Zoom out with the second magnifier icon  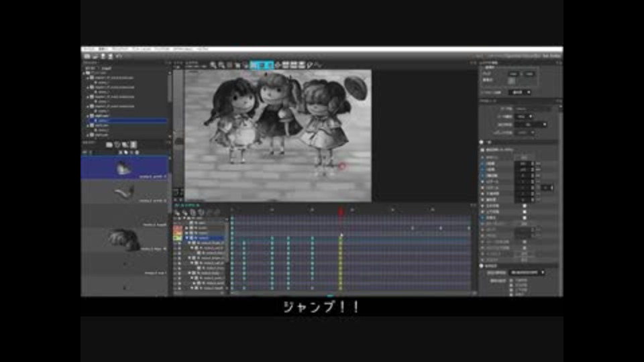point(221,65)
